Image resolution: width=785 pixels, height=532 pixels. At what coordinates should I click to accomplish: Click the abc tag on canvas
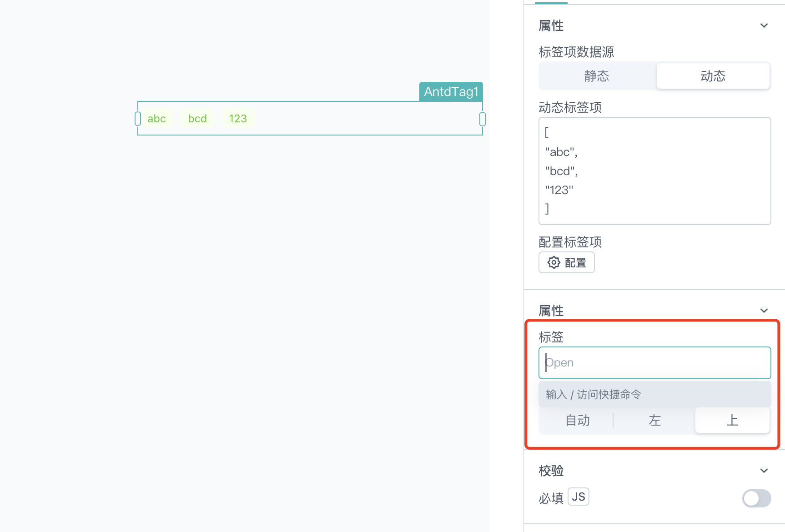156,119
